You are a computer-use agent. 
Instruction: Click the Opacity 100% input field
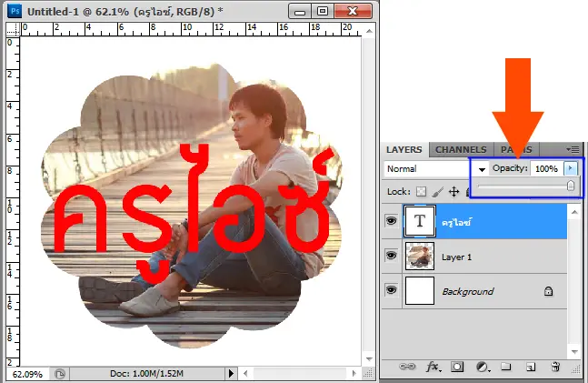(x=547, y=168)
